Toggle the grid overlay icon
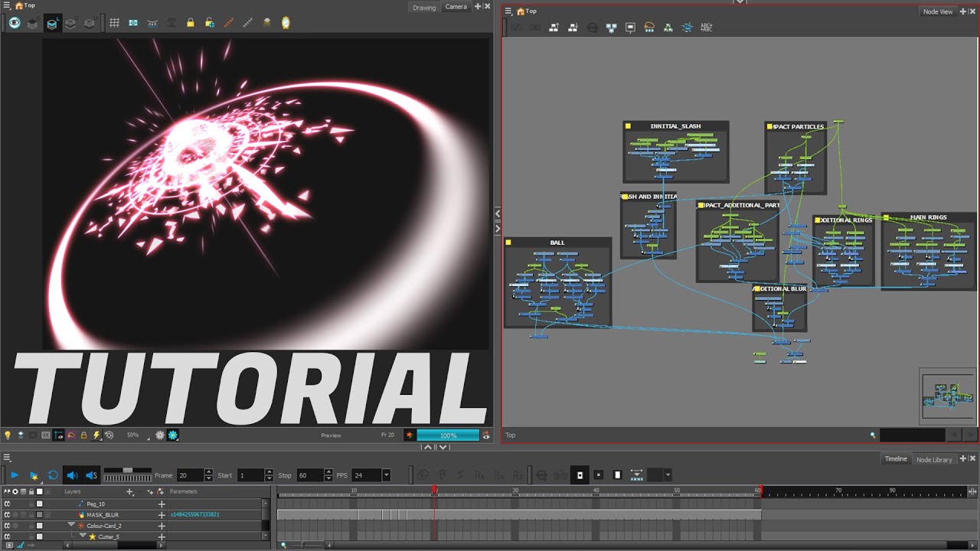Image resolution: width=980 pixels, height=551 pixels. tap(114, 23)
